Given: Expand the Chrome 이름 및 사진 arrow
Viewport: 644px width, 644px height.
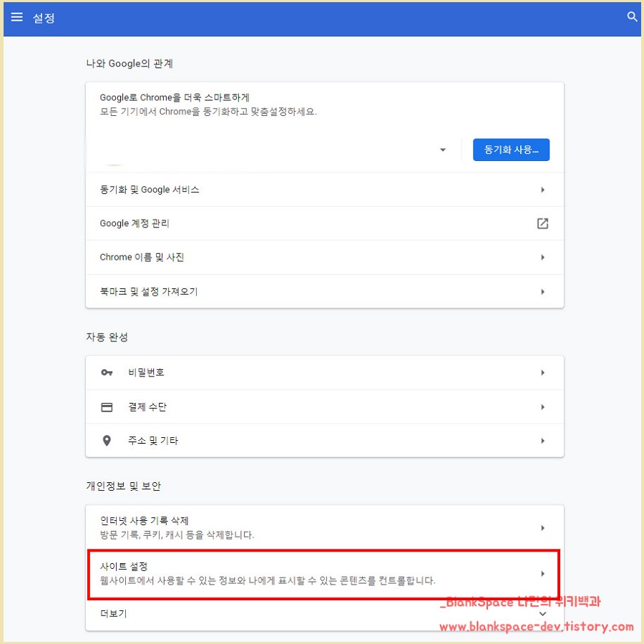Looking at the screenshot, I should coord(542,258).
